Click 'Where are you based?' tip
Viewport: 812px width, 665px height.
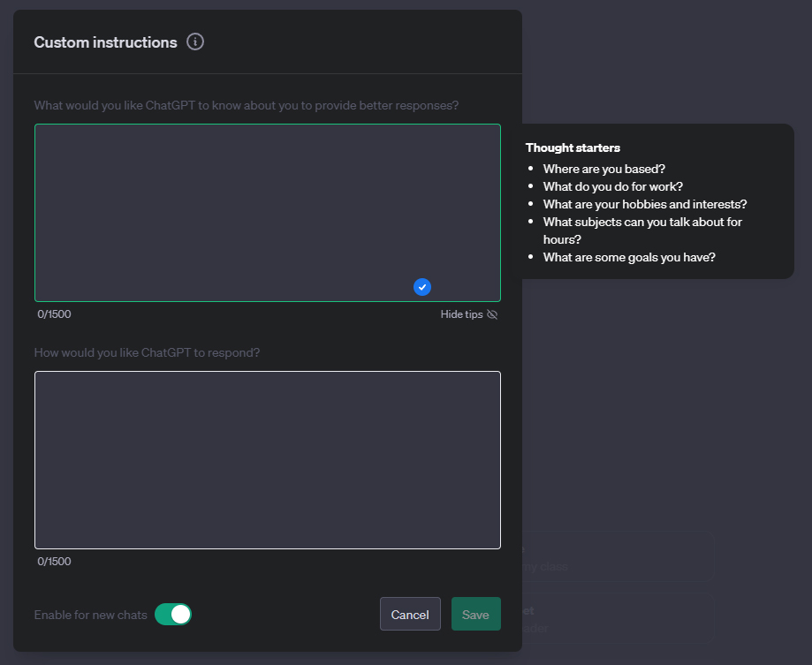click(x=603, y=170)
